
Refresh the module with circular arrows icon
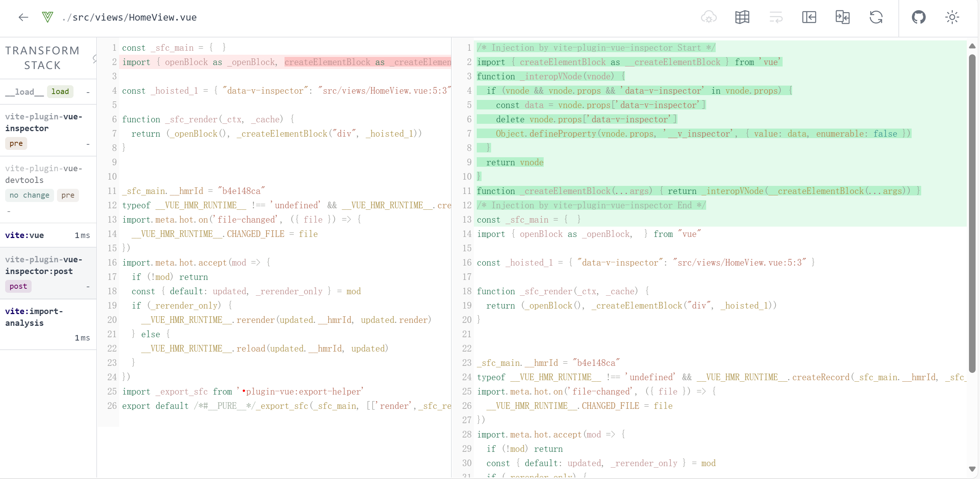point(876,17)
